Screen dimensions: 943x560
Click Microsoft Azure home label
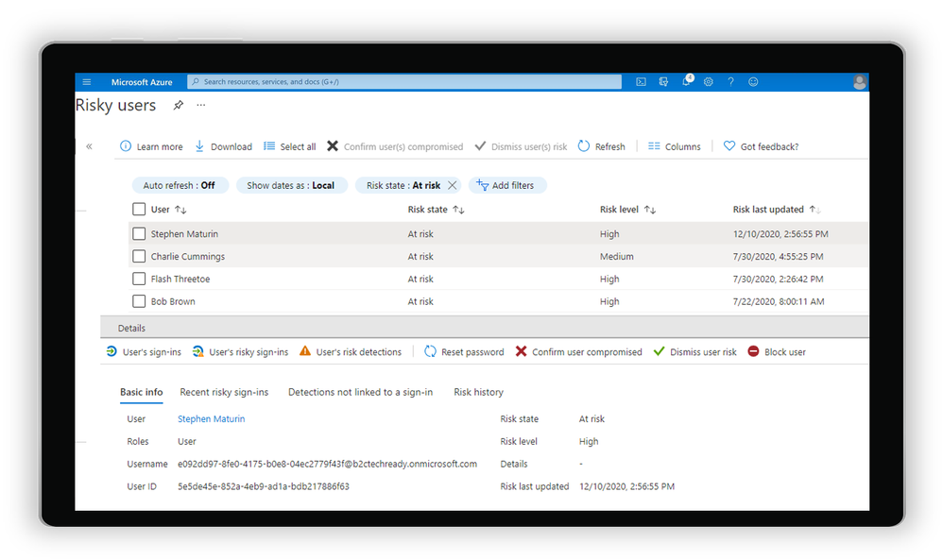point(142,82)
